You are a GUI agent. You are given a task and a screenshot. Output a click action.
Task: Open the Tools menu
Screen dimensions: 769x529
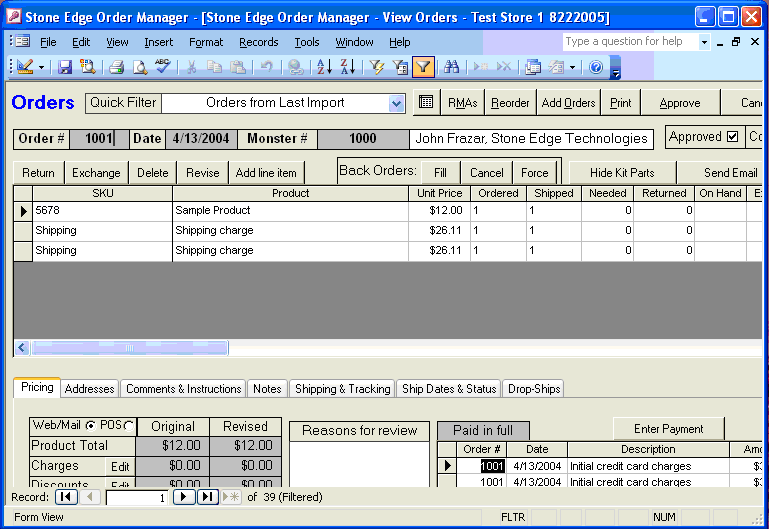[307, 42]
